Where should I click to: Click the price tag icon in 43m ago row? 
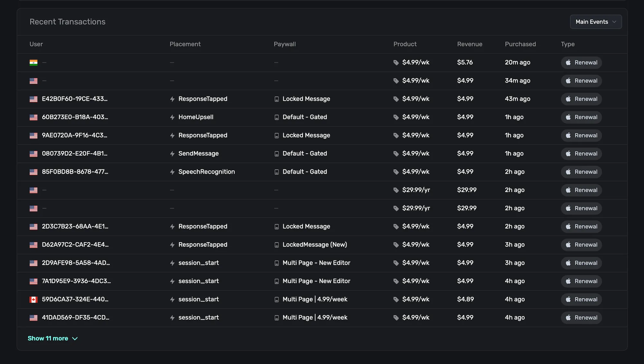tap(396, 99)
